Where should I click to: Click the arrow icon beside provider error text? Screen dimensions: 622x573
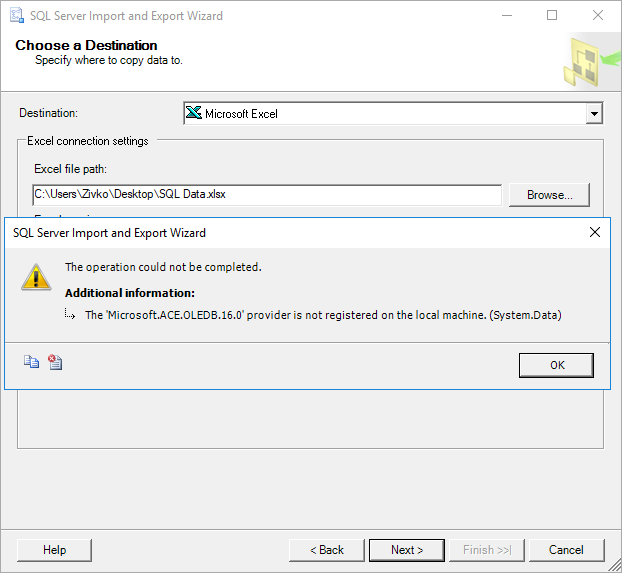tap(71, 315)
